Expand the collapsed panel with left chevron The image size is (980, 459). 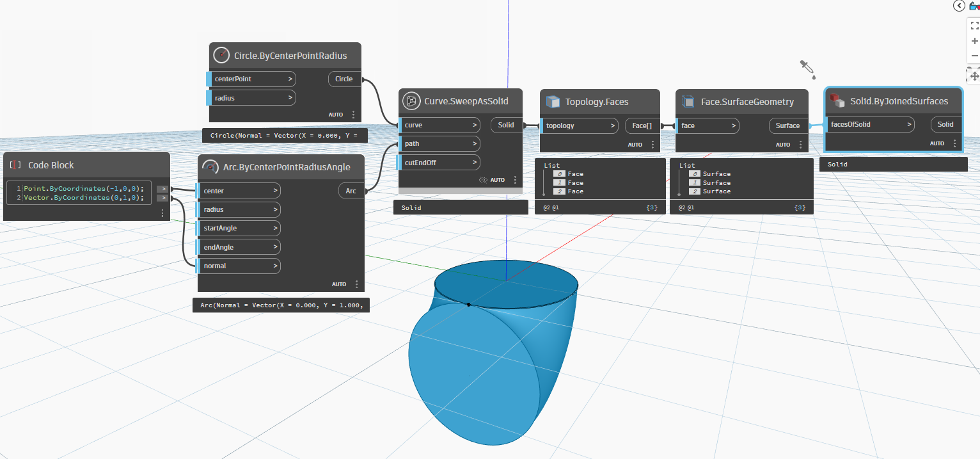pos(958,6)
